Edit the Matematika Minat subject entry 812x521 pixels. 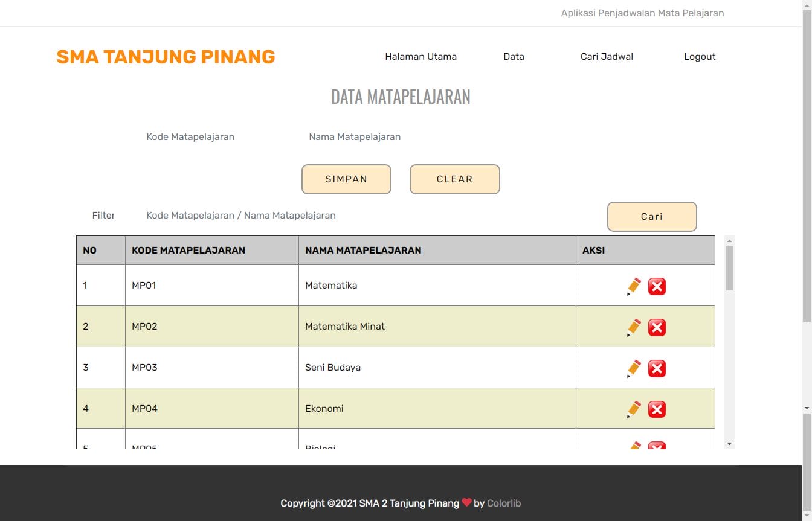pyautogui.click(x=634, y=327)
